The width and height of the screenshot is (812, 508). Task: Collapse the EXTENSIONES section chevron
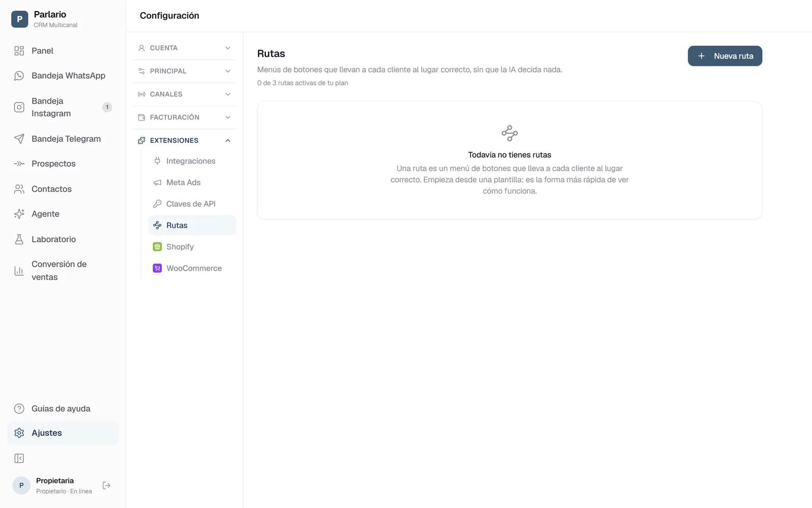(228, 141)
